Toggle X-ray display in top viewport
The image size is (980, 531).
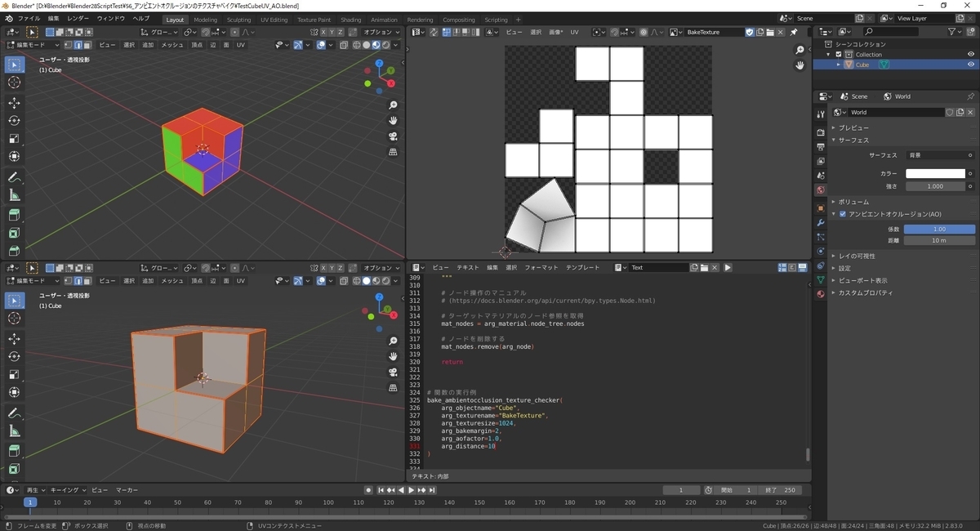coord(344,45)
